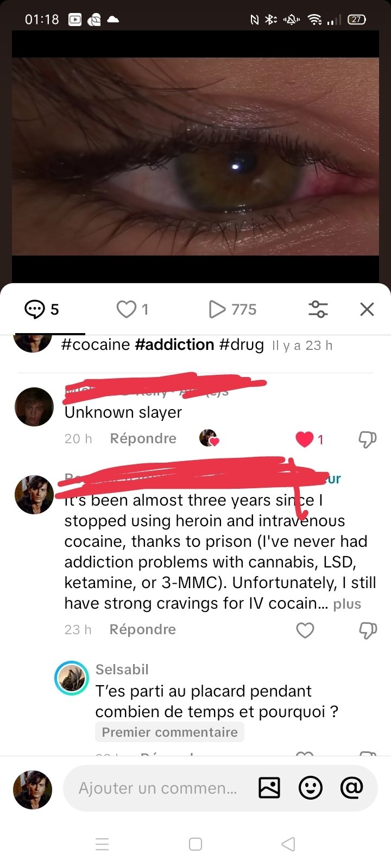Expand full comment with "plus"
391x868 pixels.
[347, 604]
